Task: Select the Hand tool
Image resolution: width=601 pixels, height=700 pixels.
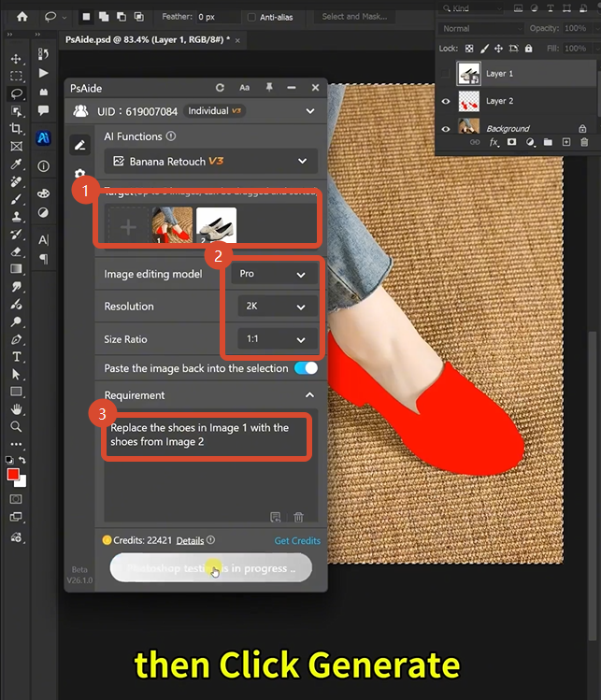Action: coord(16,409)
